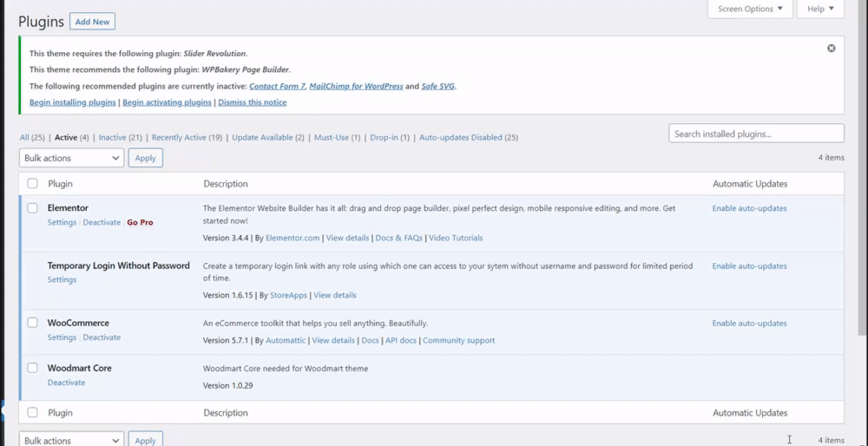Open the Elementor.com author link
868x446 pixels.
click(293, 238)
